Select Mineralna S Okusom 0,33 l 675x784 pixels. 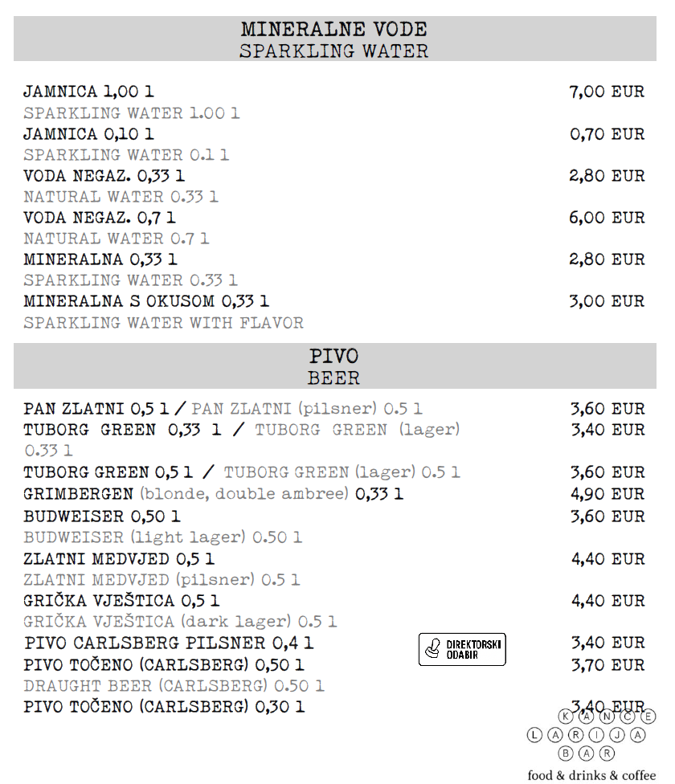pos(146,301)
